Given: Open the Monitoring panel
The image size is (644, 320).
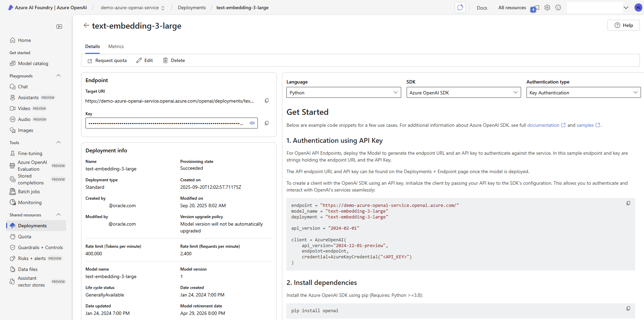Looking at the screenshot, I should click(29, 202).
